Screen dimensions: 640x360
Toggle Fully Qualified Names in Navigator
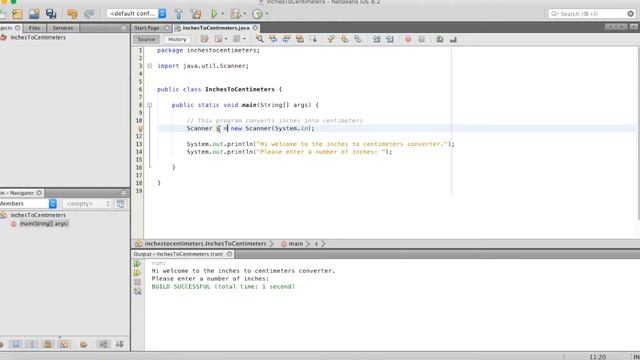84,344
